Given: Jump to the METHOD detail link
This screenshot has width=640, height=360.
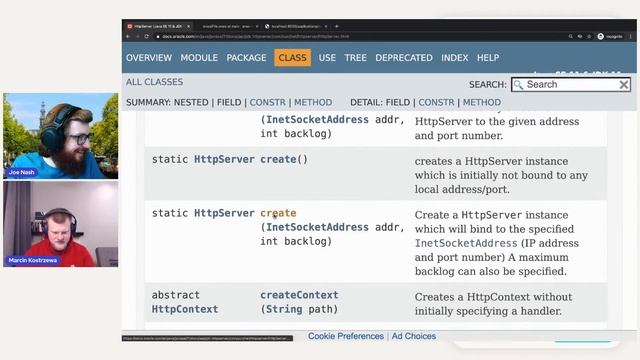Looking at the screenshot, I should point(482,102).
